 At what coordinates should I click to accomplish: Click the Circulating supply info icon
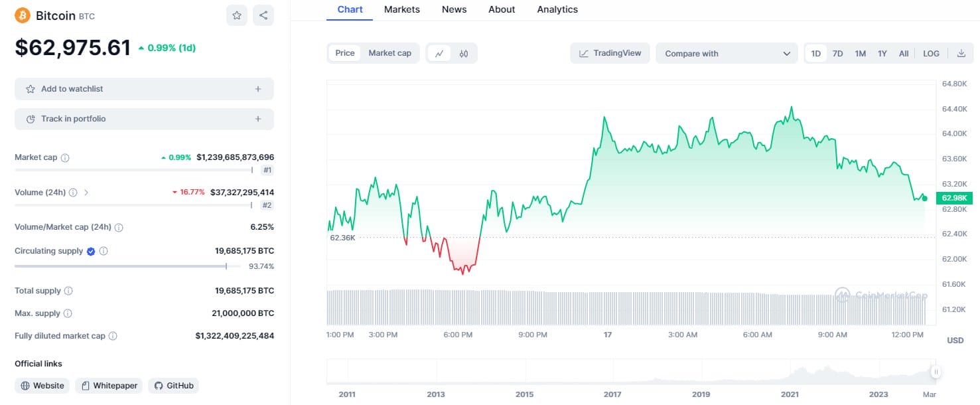pyautogui.click(x=104, y=251)
